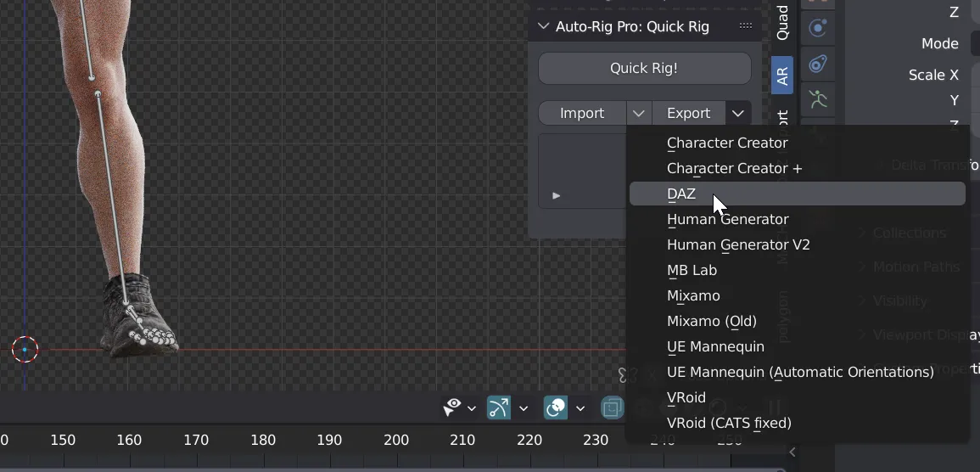Click the Export button
980x472 pixels.
pos(688,113)
